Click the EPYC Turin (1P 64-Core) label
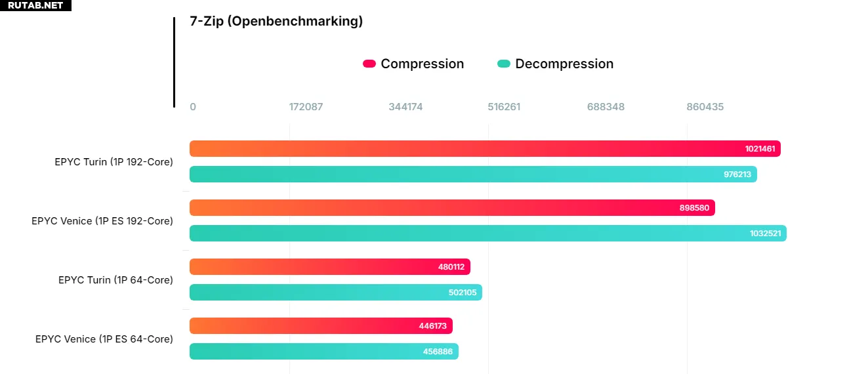Image resolution: width=868 pixels, height=374 pixels. [x=115, y=280]
